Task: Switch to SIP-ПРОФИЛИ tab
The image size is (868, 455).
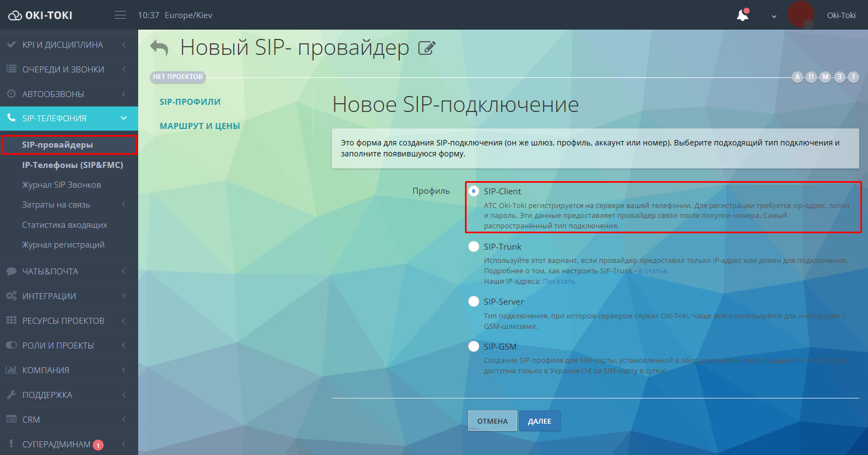Action: click(x=190, y=102)
